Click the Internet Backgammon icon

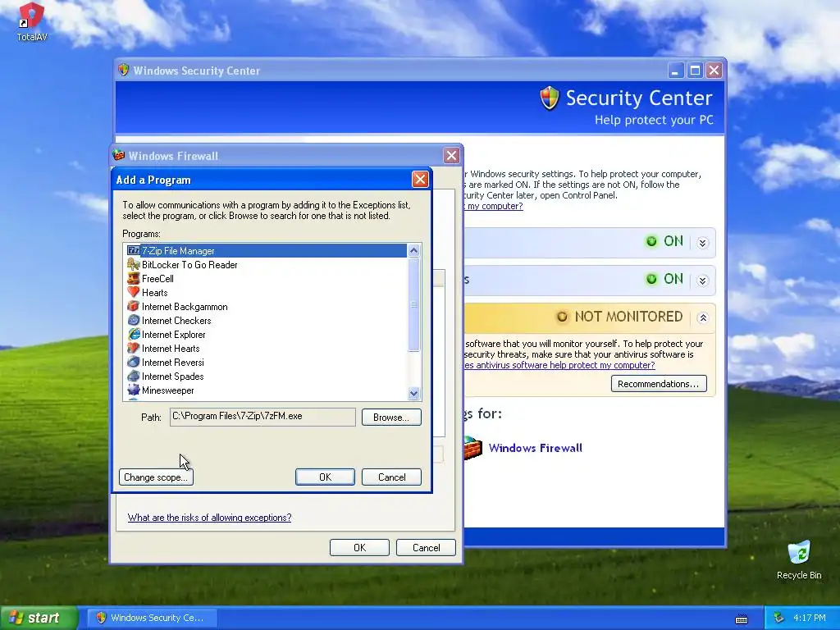pyautogui.click(x=134, y=307)
